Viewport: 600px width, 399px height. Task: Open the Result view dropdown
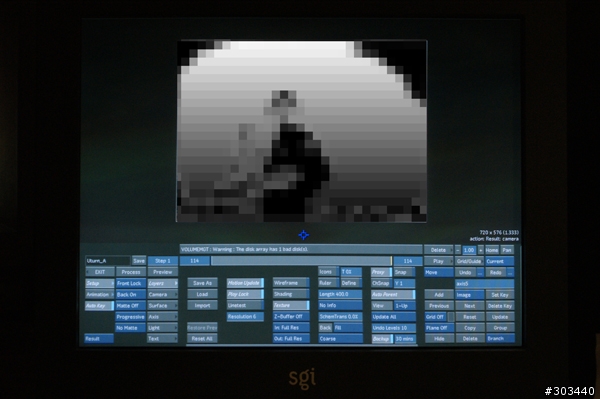99,339
